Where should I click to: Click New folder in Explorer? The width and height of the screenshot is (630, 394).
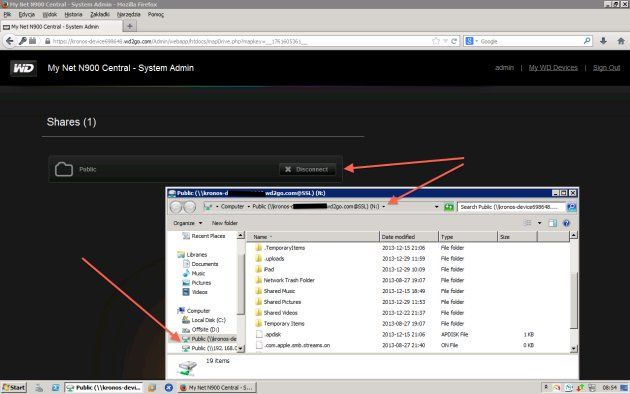point(225,223)
